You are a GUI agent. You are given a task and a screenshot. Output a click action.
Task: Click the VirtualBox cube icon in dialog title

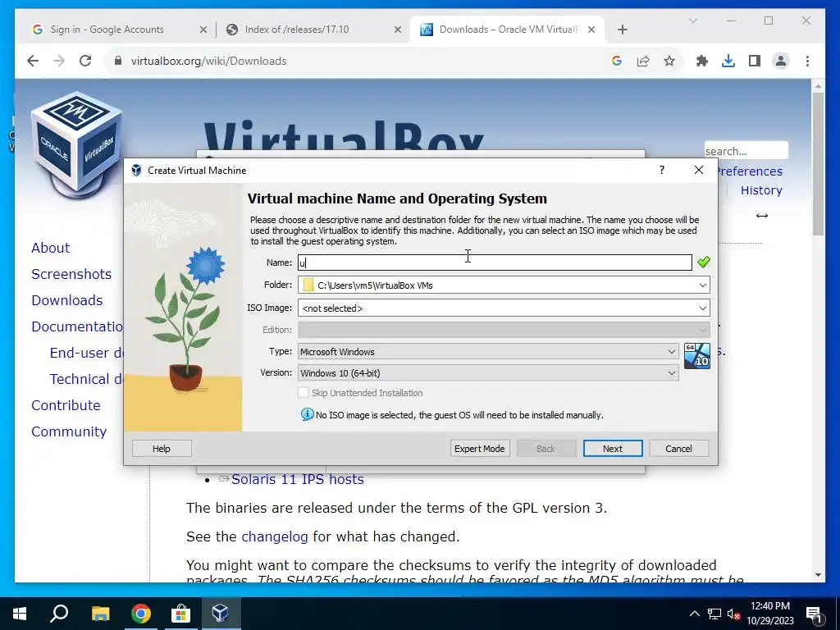[x=137, y=170]
